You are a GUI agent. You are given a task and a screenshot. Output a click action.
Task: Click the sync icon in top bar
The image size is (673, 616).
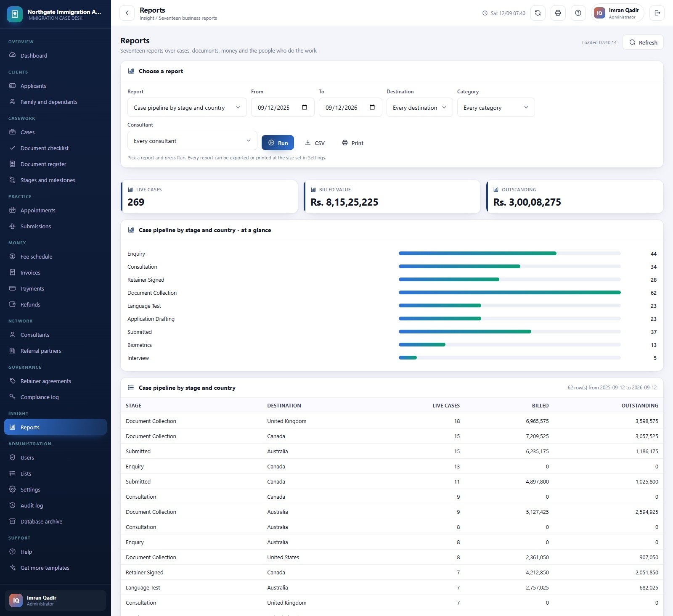[x=538, y=13]
